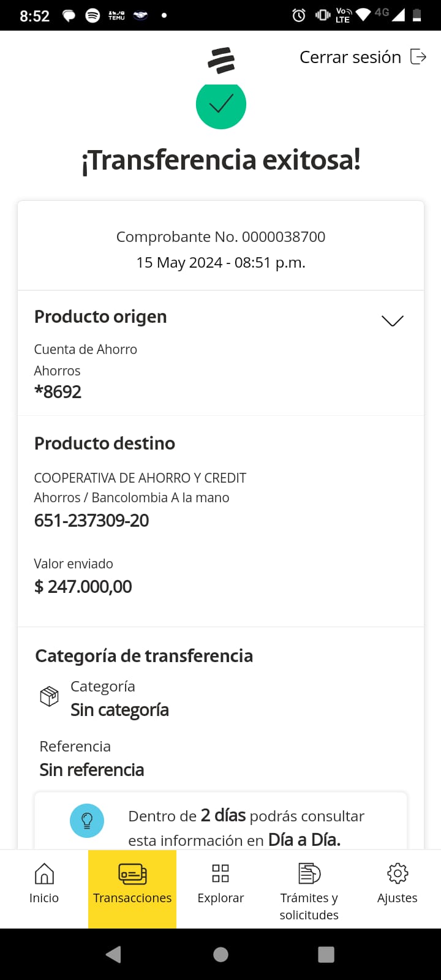Tap the category box icon
Viewport: 441px width, 980px height.
(49, 696)
